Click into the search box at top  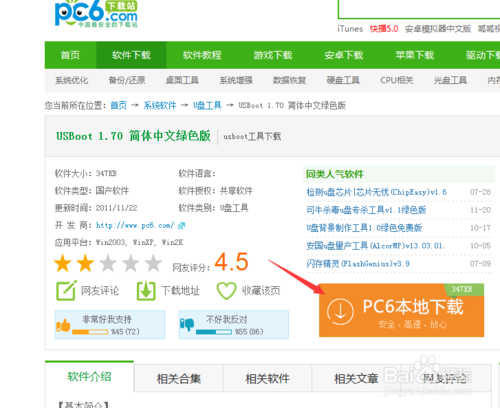pyautogui.click(x=419, y=9)
